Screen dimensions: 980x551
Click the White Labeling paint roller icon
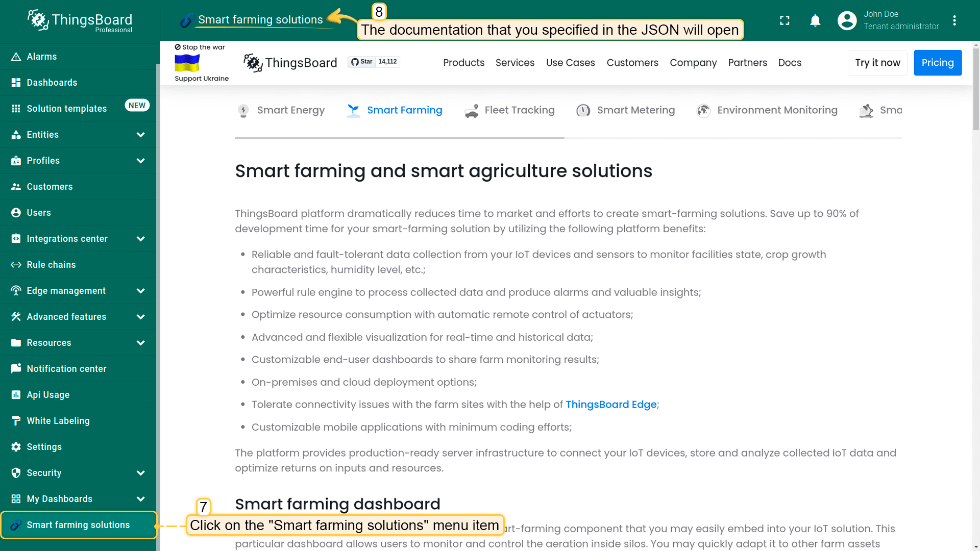[16, 421]
